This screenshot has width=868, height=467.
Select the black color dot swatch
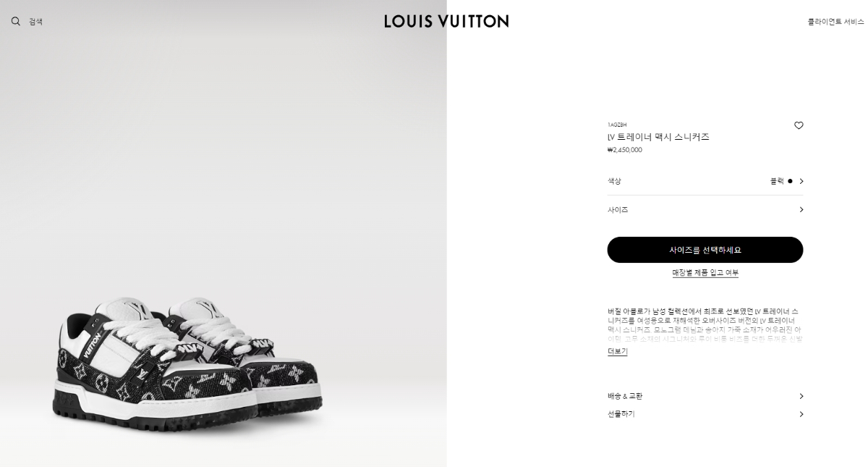(790, 181)
